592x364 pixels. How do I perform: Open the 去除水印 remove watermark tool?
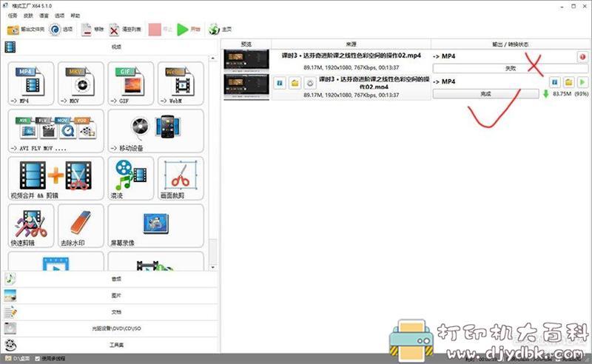[x=81, y=226]
